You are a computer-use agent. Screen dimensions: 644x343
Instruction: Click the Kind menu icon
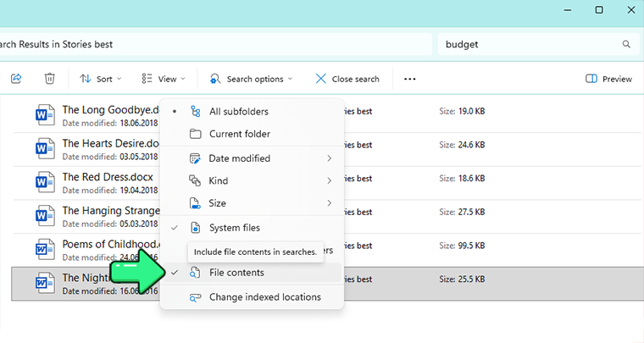pos(195,180)
